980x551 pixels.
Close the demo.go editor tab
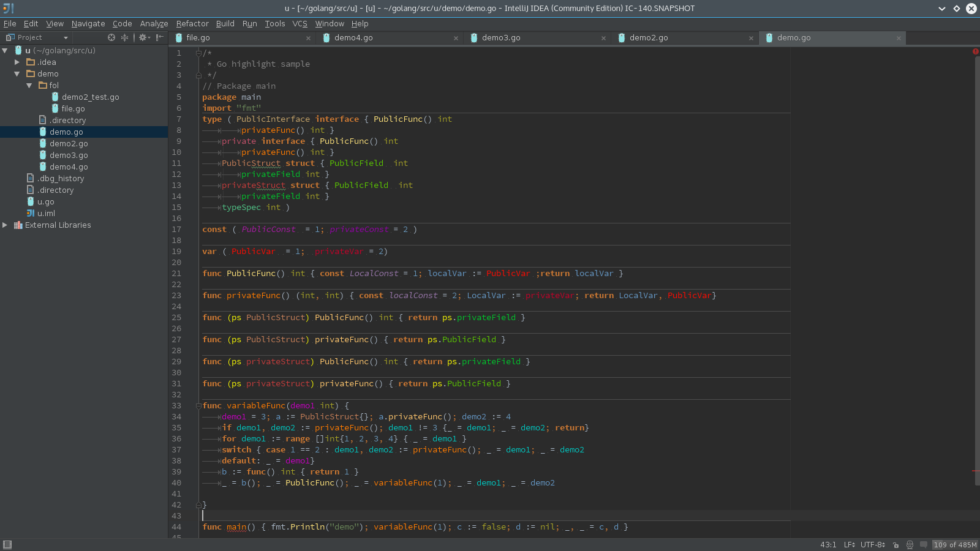pyautogui.click(x=899, y=38)
